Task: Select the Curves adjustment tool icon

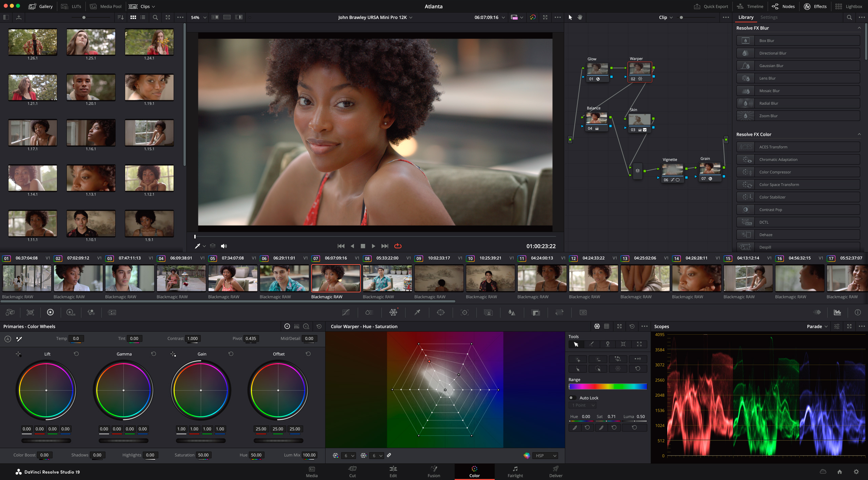Action: coord(346,312)
